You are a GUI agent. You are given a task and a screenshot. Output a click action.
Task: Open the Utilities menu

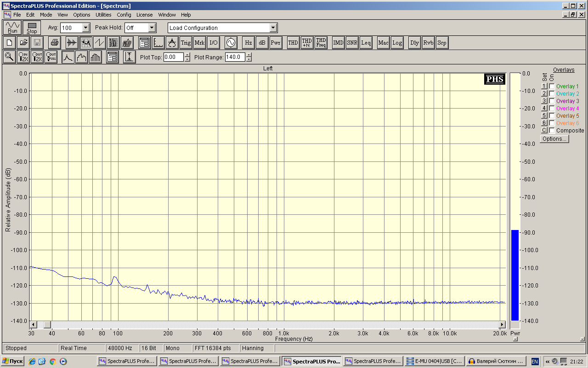tap(103, 15)
